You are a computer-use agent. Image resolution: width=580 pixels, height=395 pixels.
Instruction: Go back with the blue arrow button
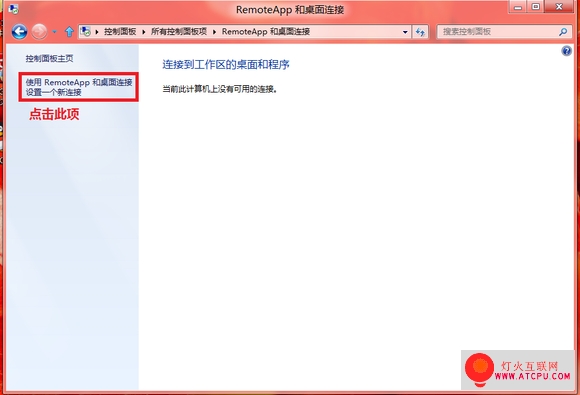(x=19, y=32)
